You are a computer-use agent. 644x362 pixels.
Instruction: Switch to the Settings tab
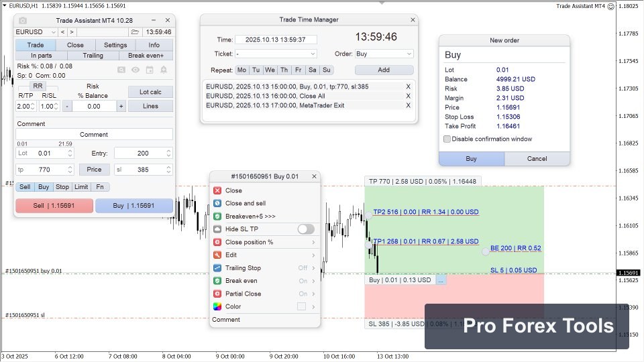(115, 45)
